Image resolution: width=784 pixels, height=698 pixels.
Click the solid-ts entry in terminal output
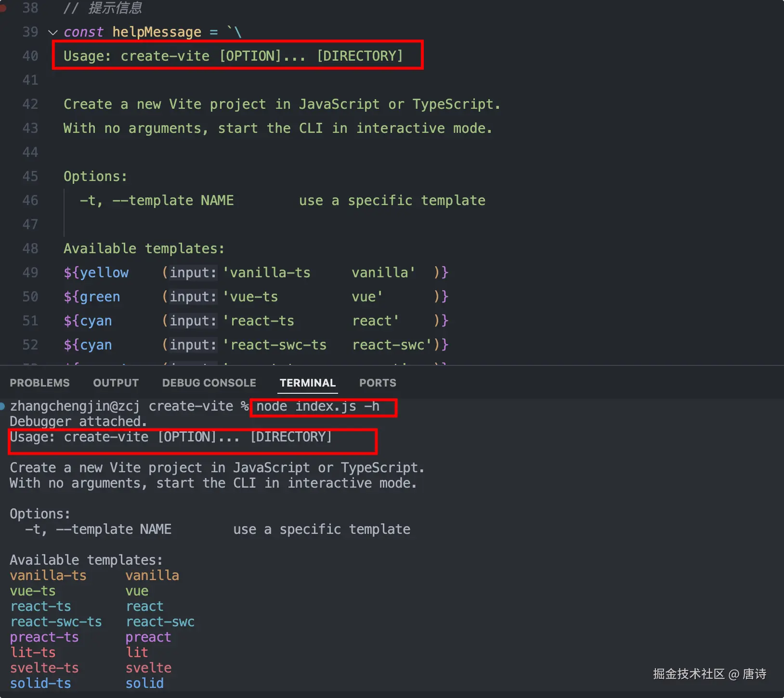40,683
